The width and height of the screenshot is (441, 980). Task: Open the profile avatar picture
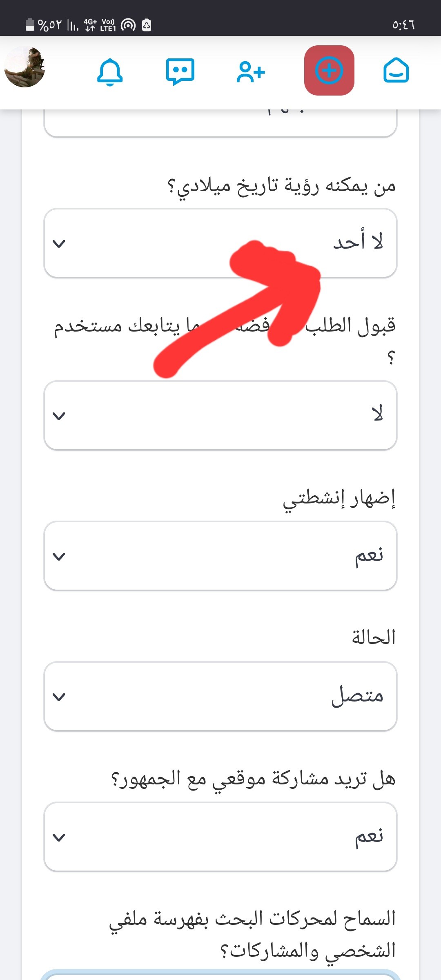point(24,67)
